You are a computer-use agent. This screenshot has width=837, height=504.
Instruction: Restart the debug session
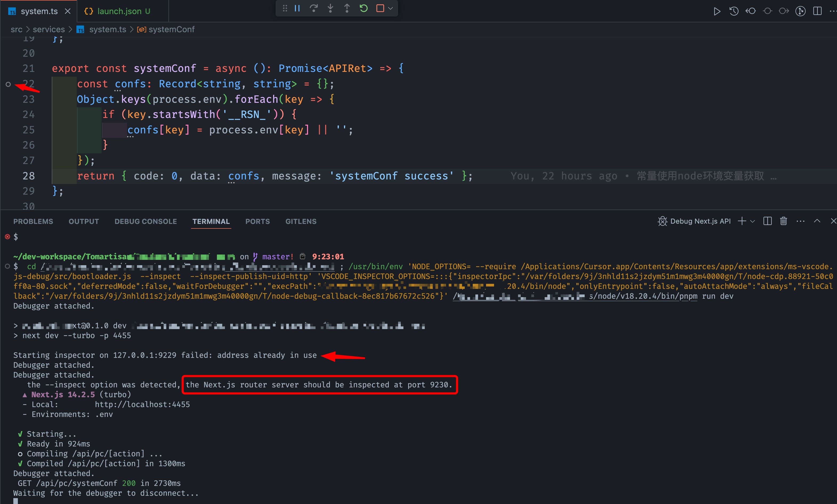coord(363,8)
